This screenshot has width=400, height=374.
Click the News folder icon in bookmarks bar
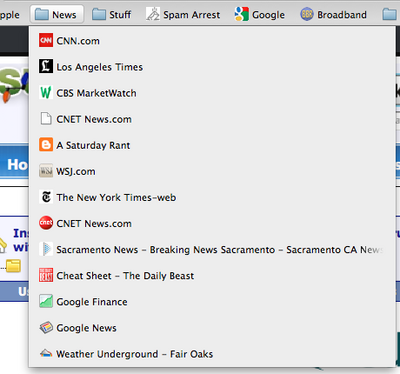click(42, 14)
